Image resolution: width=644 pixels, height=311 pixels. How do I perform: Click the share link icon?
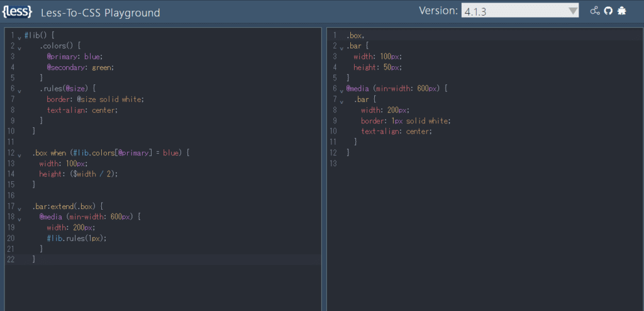point(595,11)
